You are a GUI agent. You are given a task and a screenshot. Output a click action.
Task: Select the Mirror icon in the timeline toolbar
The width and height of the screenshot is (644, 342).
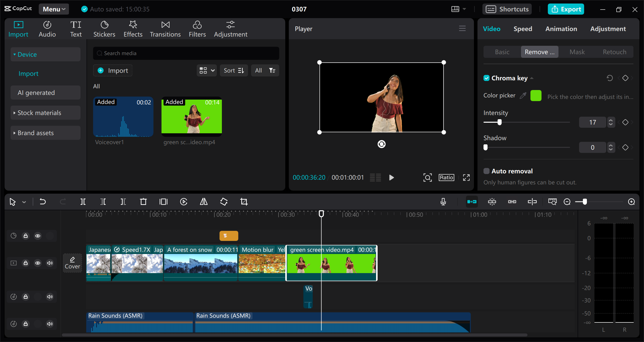click(203, 201)
